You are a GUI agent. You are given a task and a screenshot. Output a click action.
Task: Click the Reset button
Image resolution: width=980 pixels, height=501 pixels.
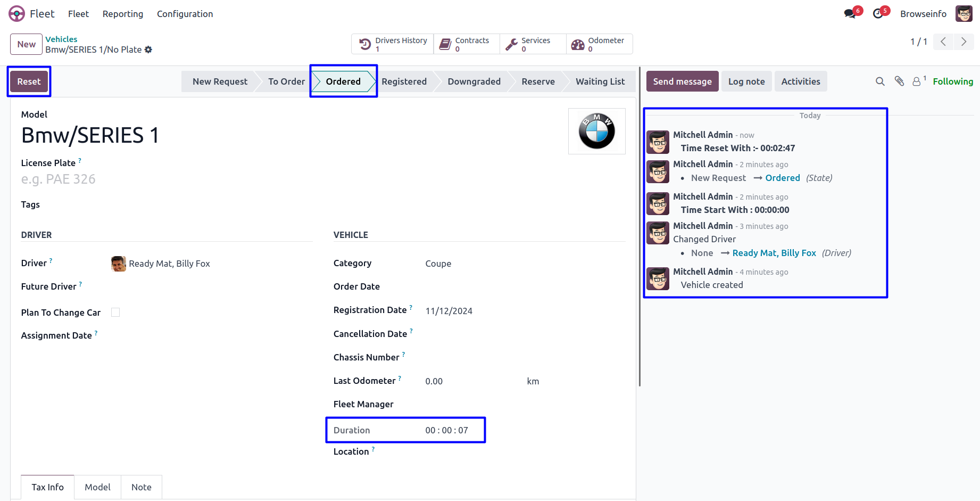(29, 81)
